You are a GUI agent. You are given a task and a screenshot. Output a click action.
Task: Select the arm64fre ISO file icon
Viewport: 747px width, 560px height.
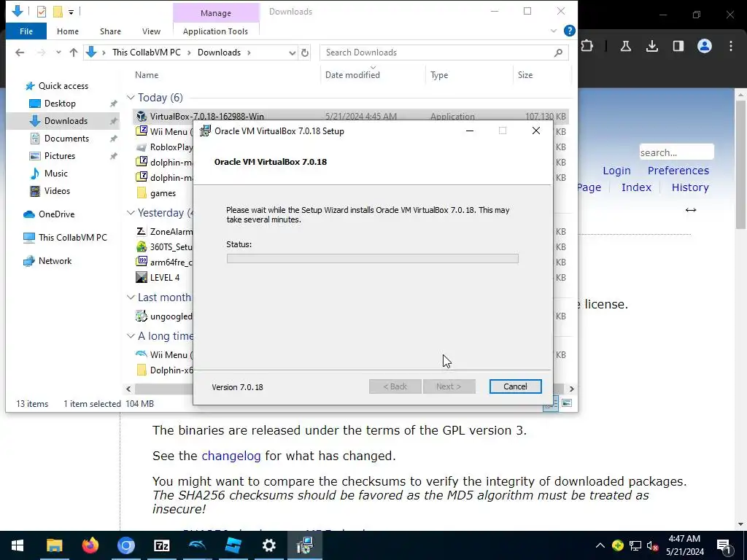[x=142, y=262]
